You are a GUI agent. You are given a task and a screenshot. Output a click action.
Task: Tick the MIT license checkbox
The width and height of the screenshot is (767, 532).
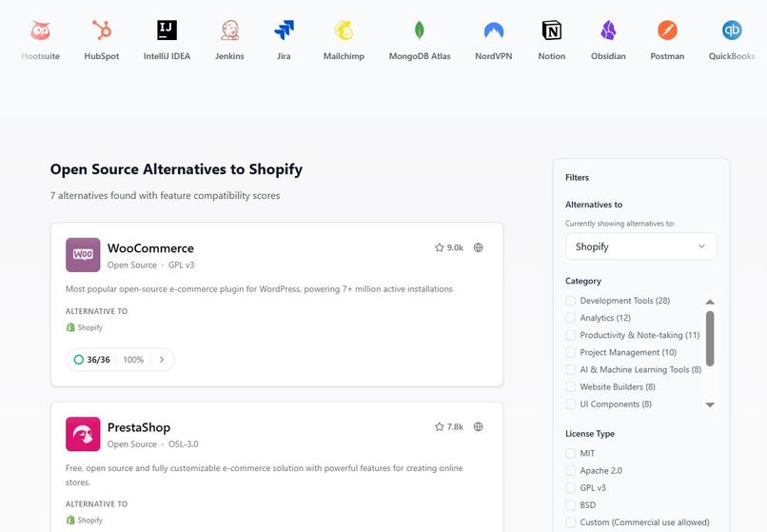[x=570, y=453]
